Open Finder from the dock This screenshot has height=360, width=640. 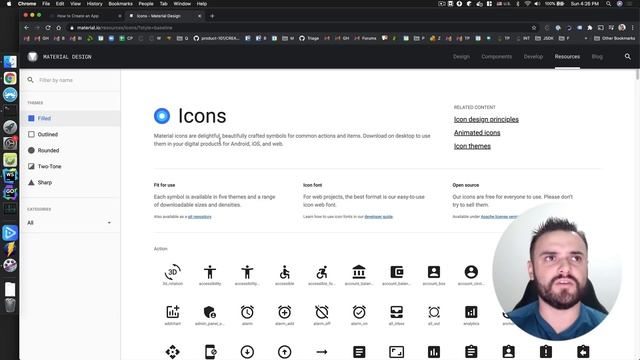point(10,62)
